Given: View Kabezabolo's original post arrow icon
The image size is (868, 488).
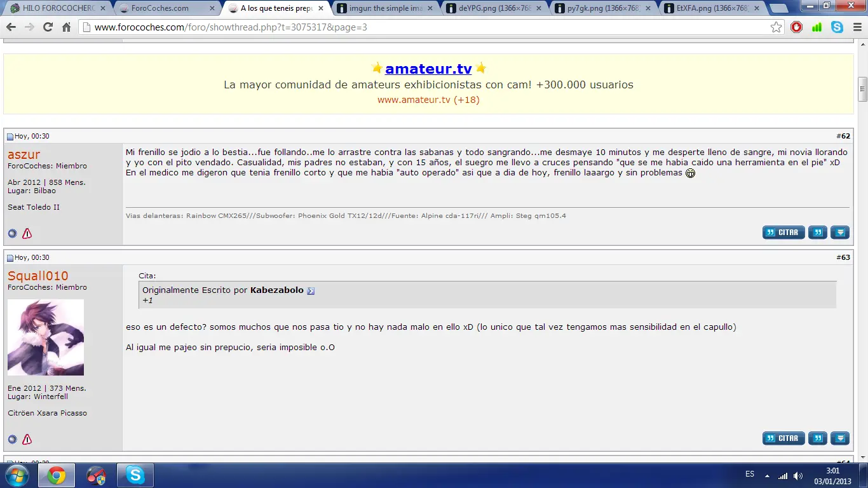Looking at the screenshot, I should (311, 290).
